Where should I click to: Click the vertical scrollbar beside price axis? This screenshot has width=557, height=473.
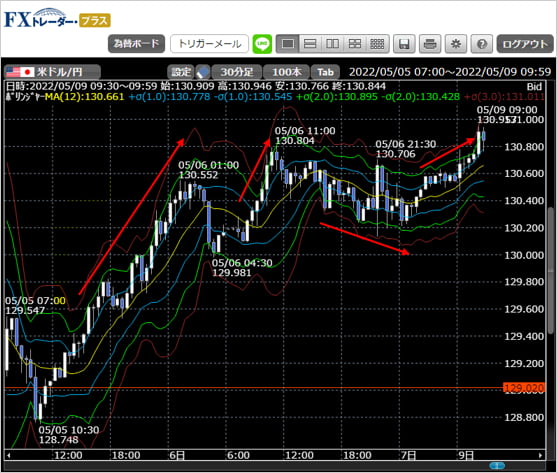[x=551, y=270]
